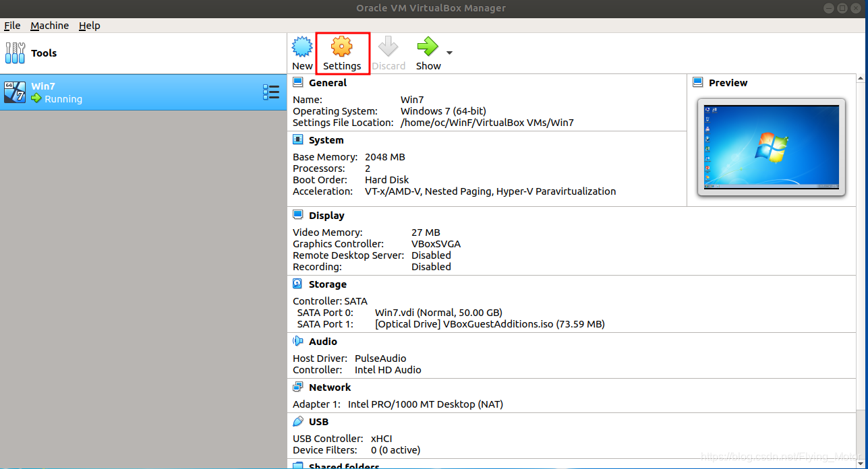This screenshot has width=868, height=469.
Task: Click the PulseAudio host driver value
Action: pos(380,358)
